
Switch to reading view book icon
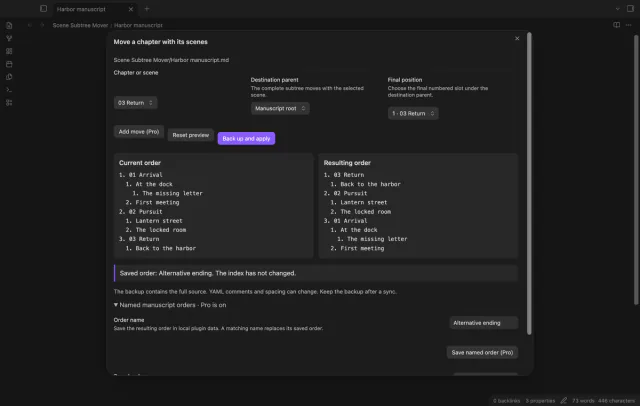616,25
